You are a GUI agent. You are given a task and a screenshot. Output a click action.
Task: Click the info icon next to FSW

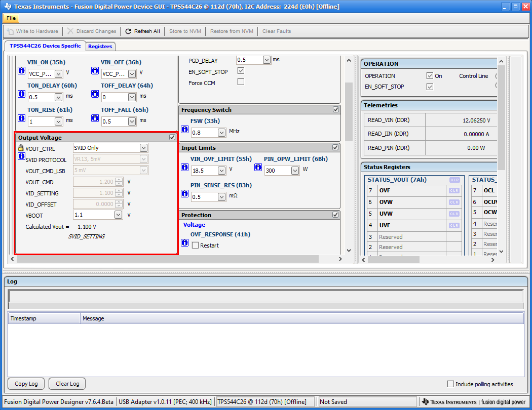[184, 130]
